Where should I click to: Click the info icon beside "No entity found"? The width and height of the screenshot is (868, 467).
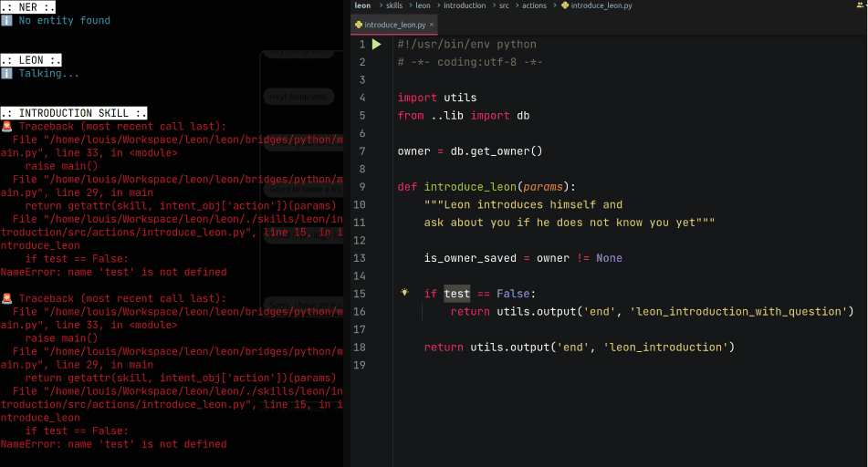[x=6, y=20]
